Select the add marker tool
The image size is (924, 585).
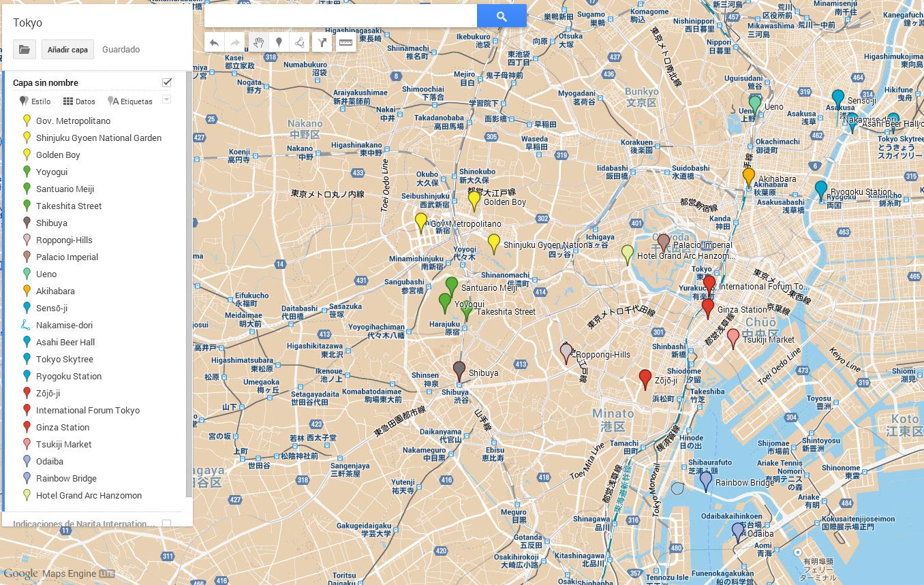coord(279,42)
